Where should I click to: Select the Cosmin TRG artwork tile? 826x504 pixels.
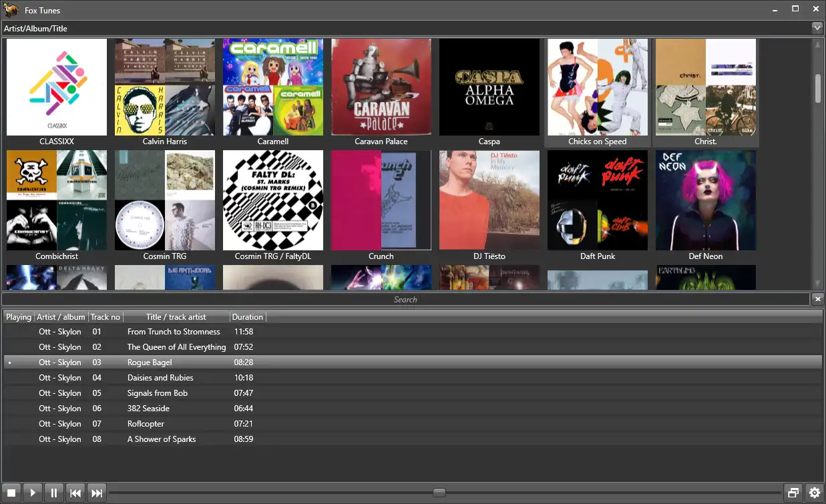tap(165, 200)
